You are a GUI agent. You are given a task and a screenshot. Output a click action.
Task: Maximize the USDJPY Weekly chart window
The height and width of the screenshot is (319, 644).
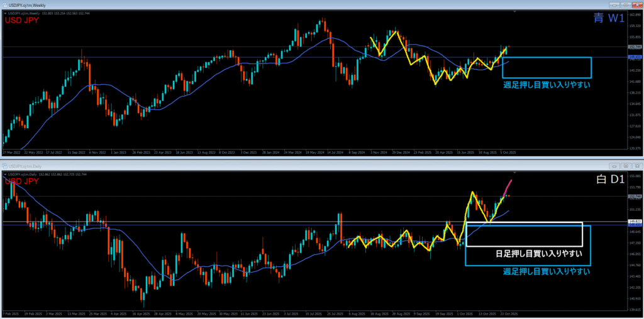(x=626, y=5)
